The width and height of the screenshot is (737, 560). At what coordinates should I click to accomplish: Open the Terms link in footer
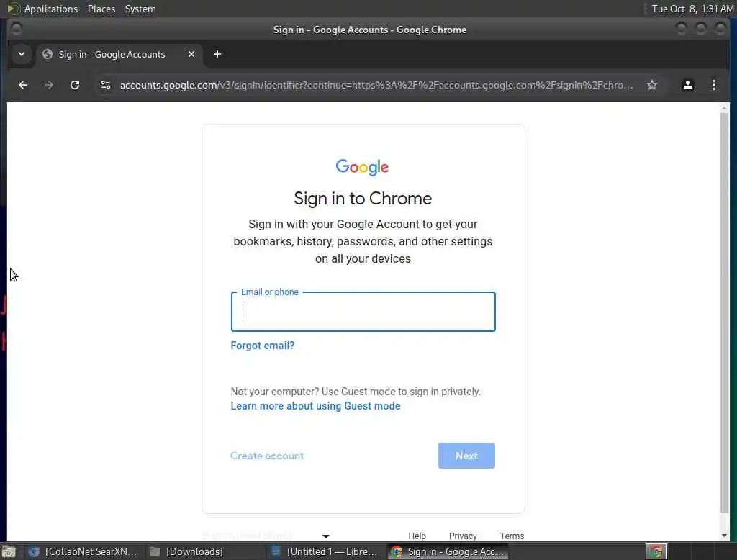pos(512,536)
